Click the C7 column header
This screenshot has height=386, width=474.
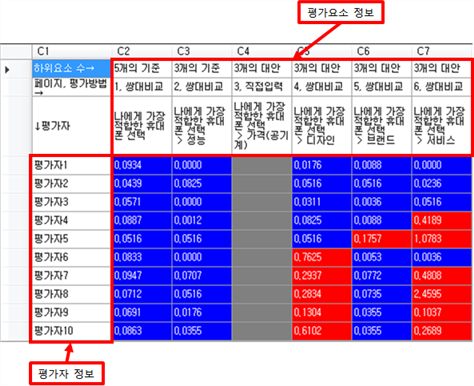[441, 51]
